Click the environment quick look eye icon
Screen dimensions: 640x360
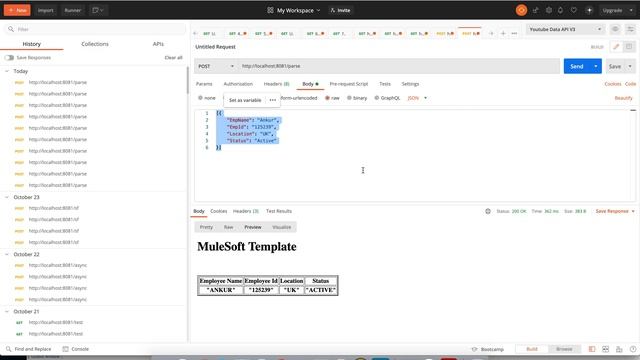[615, 29]
